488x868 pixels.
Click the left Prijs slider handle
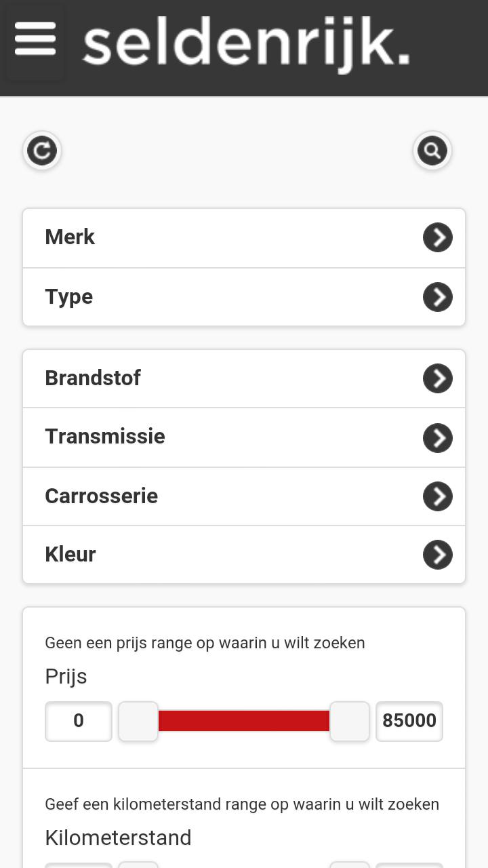click(138, 722)
